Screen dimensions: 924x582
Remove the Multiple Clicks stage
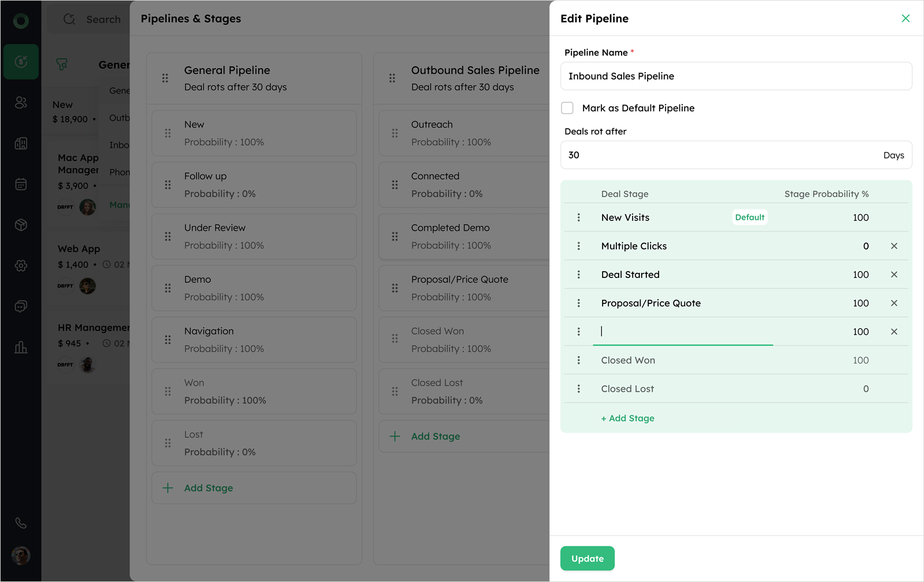tap(893, 246)
